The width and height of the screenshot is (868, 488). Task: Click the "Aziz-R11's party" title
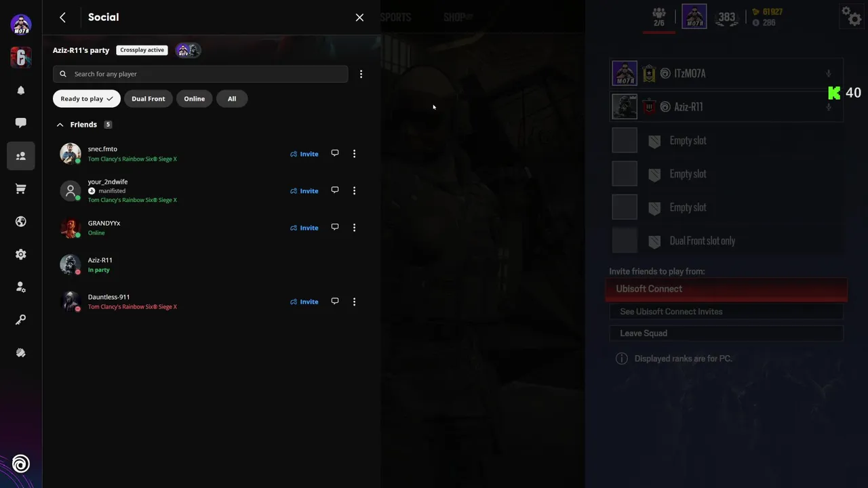pos(81,50)
